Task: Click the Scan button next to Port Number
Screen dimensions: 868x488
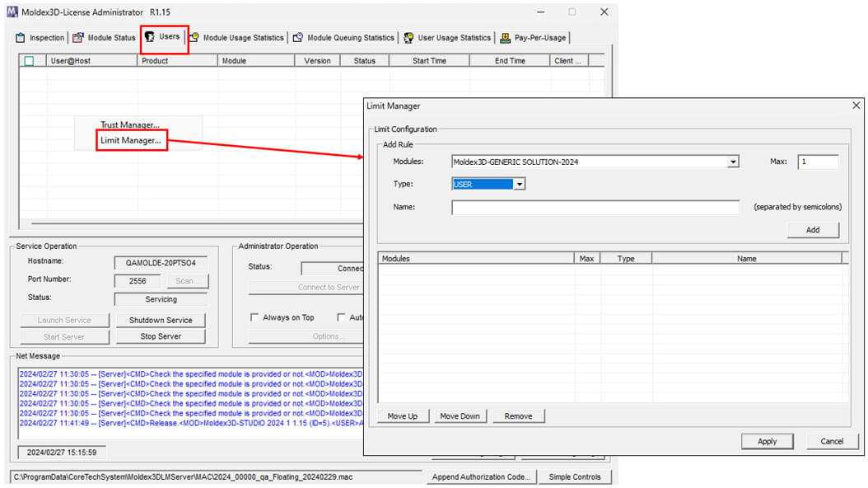Action: point(188,281)
